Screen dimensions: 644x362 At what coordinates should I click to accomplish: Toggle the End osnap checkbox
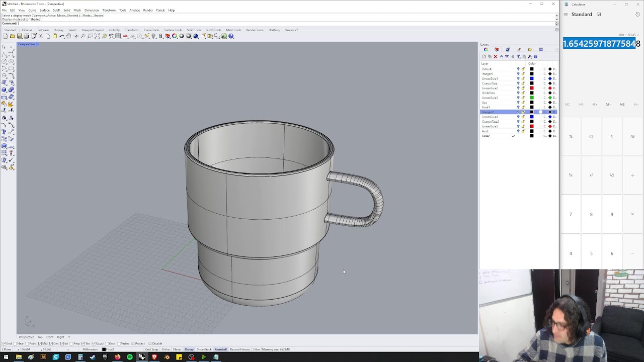[4, 343]
